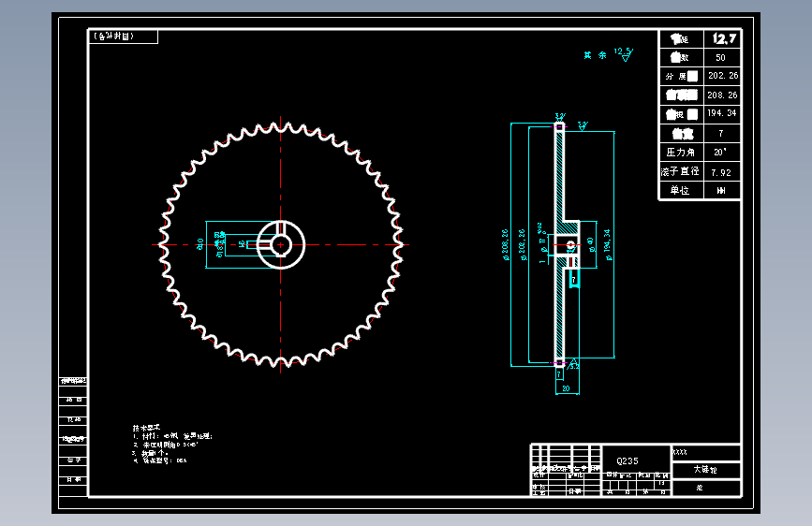Select the 其余 surface finish note
The width and height of the screenshot is (812, 526).
(595, 55)
